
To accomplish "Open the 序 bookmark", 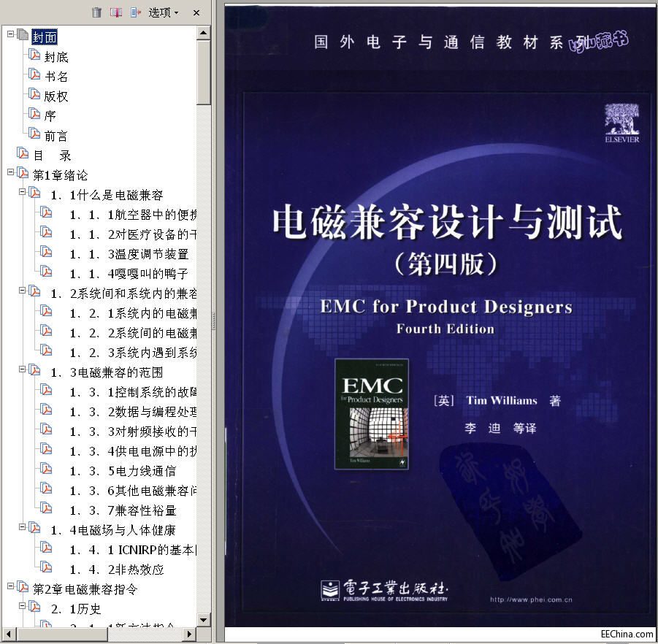I will pyautogui.click(x=50, y=116).
